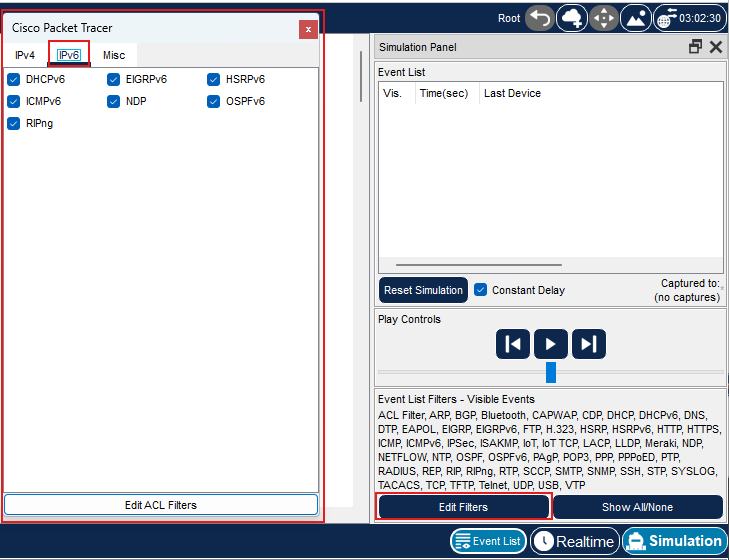The image size is (729, 560).
Task: Close the Simulation Panel with X icon
Action: pos(716,47)
